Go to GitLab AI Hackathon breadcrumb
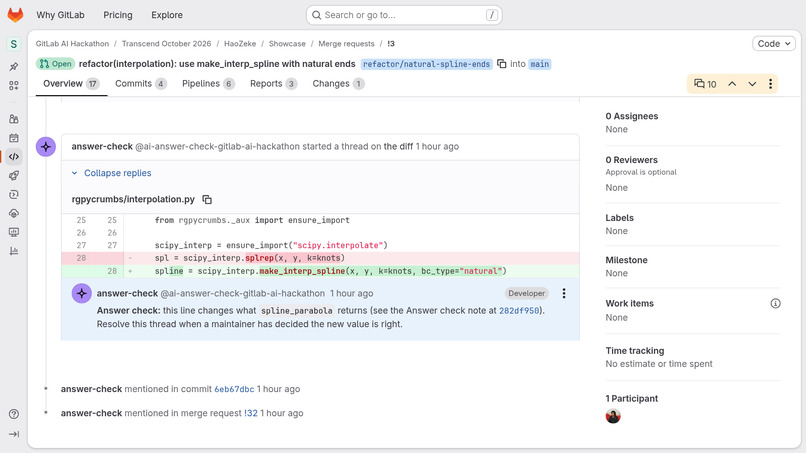806x453 pixels. point(72,44)
